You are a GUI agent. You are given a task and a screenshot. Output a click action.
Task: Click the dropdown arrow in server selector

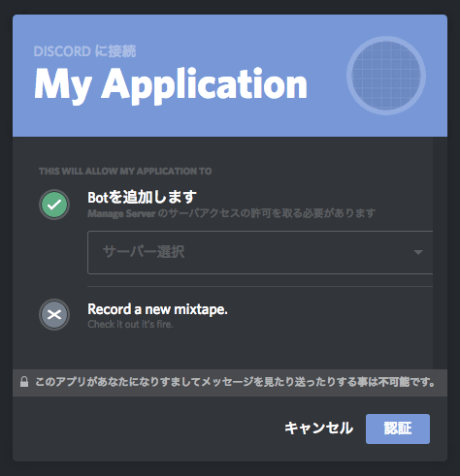pyautogui.click(x=418, y=252)
